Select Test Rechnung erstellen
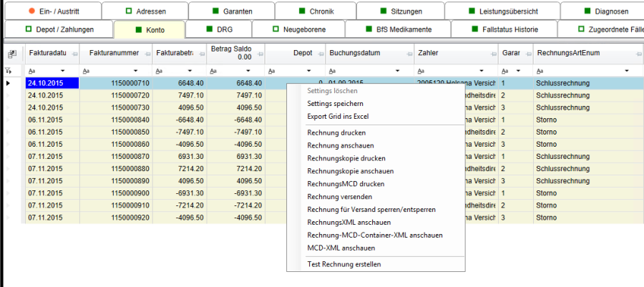Image resolution: width=644 pixels, height=287 pixels. [343, 264]
